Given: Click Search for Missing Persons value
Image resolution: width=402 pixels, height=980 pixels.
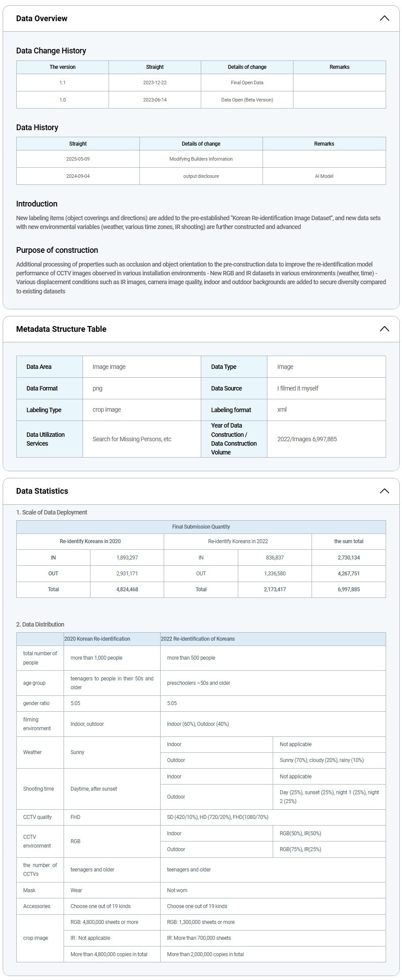Looking at the screenshot, I should tap(132, 439).
